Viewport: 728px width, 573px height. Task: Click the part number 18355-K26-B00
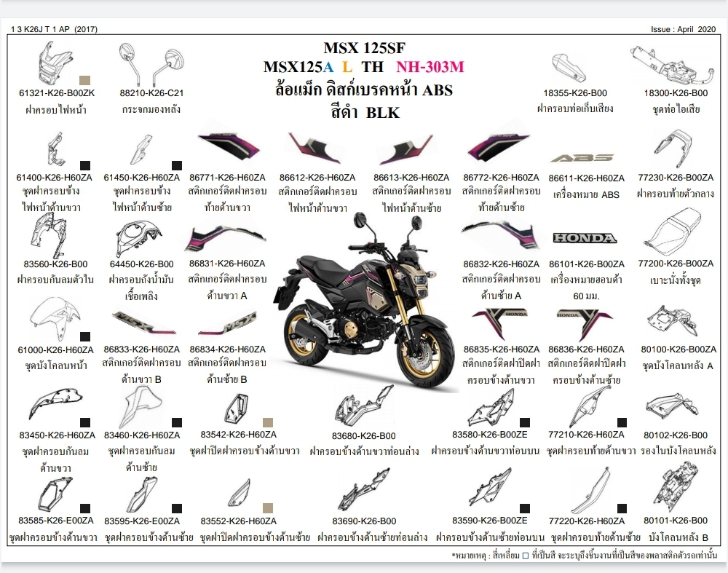click(x=575, y=93)
